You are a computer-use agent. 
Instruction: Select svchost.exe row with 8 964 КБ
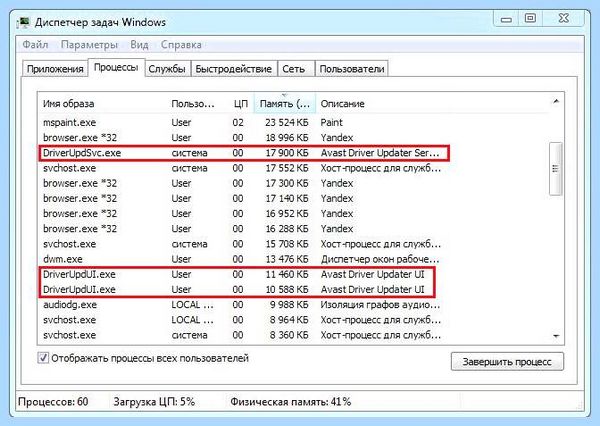(293, 320)
